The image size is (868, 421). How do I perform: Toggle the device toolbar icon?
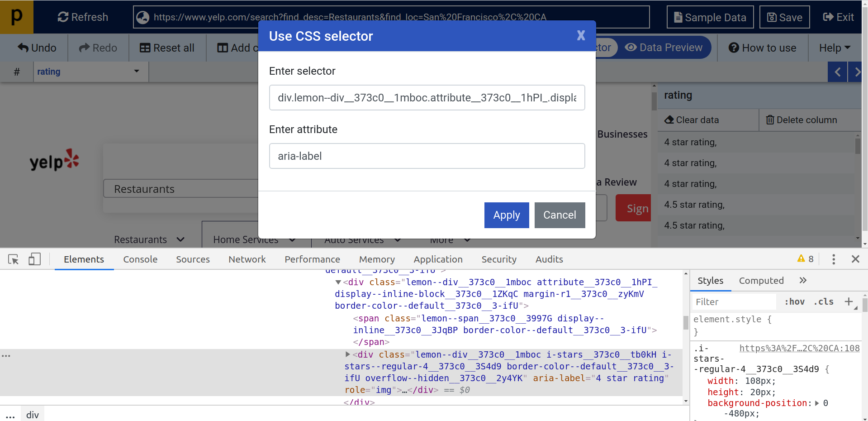coord(34,259)
